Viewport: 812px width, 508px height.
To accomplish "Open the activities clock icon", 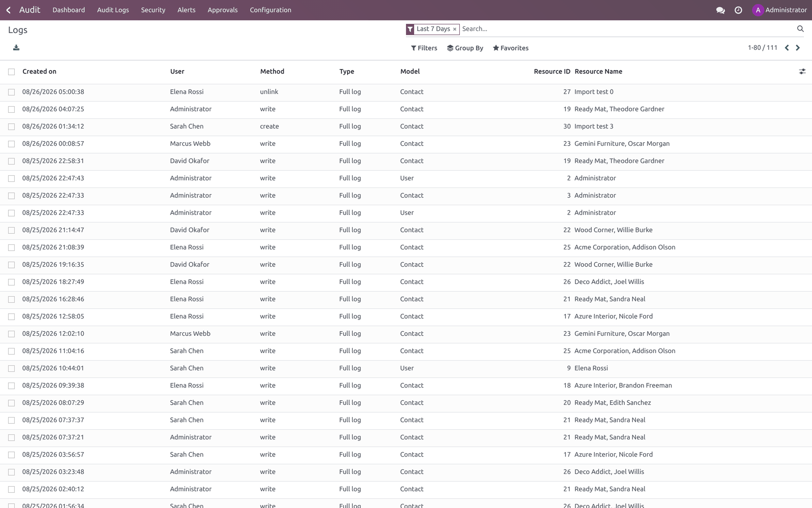I will click(x=738, y=10).
